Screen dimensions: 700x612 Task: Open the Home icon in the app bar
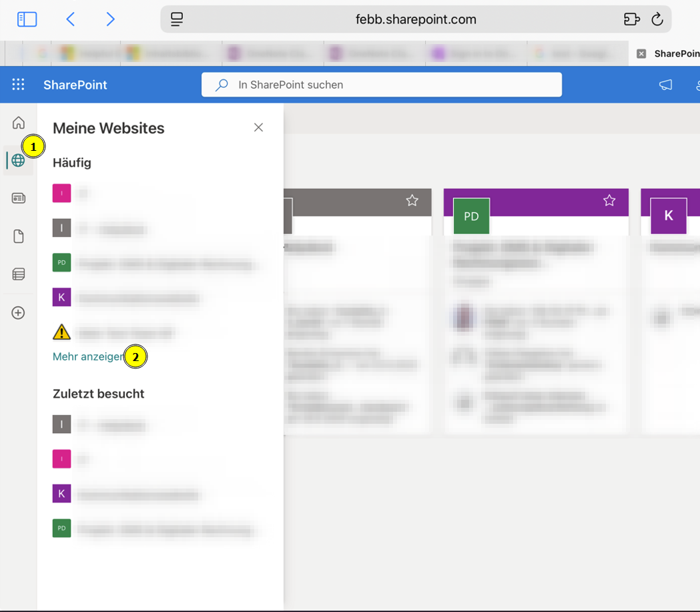pyautogui.click(x=18, y=122)
